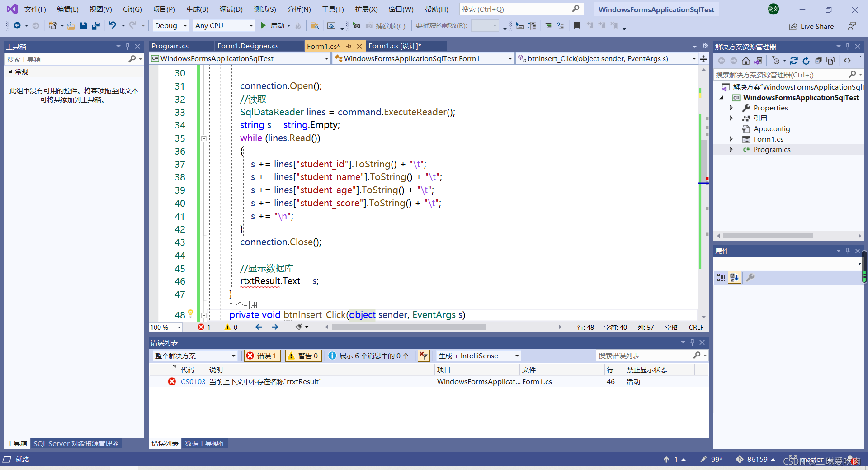This screenshot has height=470, width=868.
Task: Toggle the warnings filter button showing 警告 0
Action: click(303, 356)
